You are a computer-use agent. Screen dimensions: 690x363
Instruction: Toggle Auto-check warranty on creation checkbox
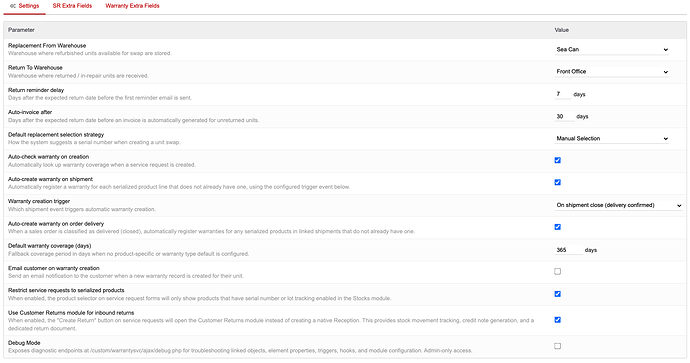(558, 160)
